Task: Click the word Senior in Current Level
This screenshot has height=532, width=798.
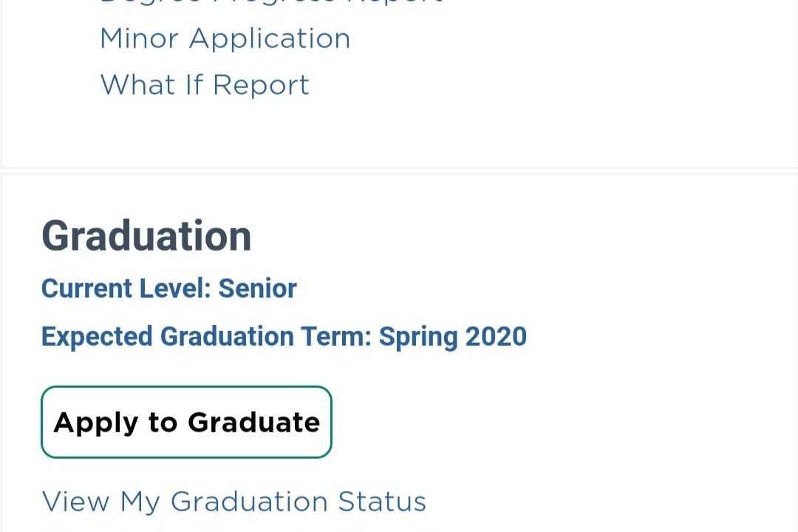Action: [x=257, y=288]
